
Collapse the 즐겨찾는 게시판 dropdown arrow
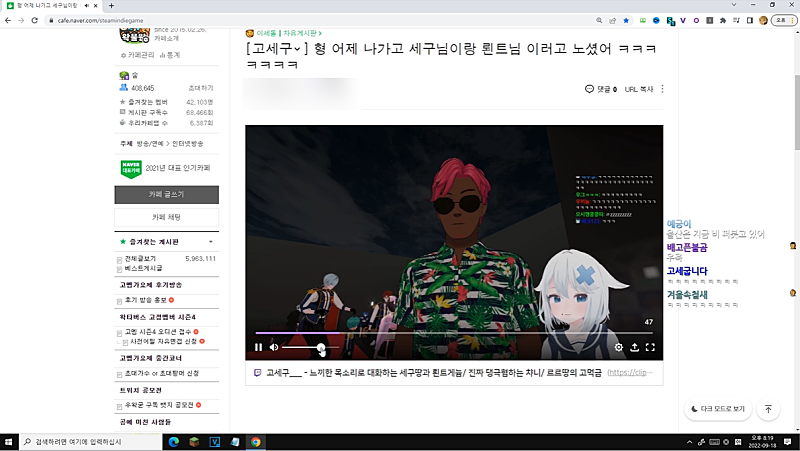pos(211,242)
